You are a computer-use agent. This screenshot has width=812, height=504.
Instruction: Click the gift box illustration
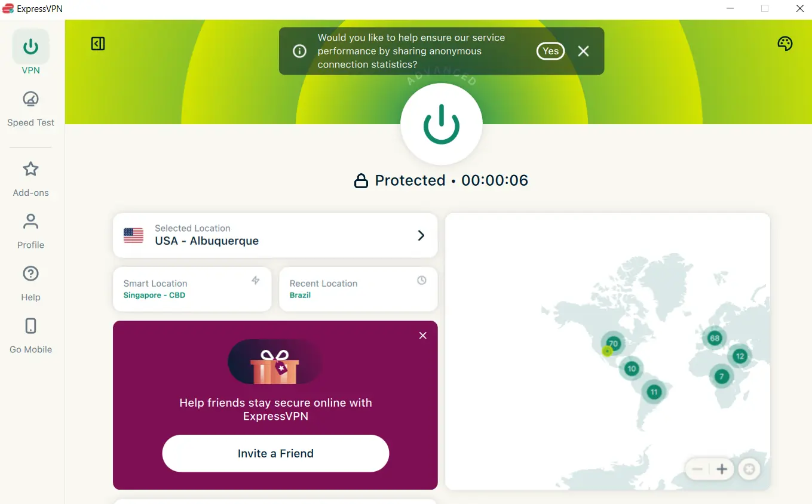[x=275, y=362]
